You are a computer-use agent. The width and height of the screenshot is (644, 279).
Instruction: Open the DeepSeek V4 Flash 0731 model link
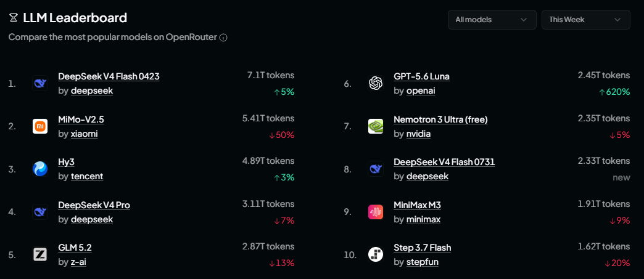[444, 162]
